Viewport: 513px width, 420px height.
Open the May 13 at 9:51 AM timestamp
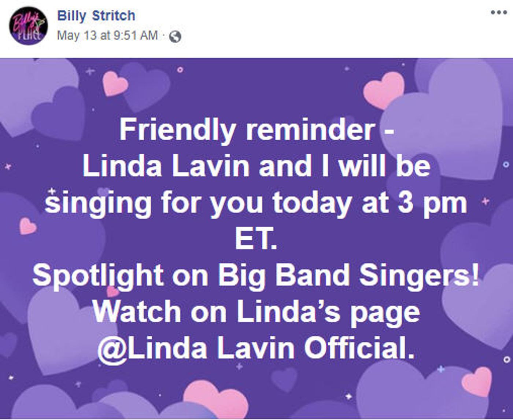tap(108, 36)
